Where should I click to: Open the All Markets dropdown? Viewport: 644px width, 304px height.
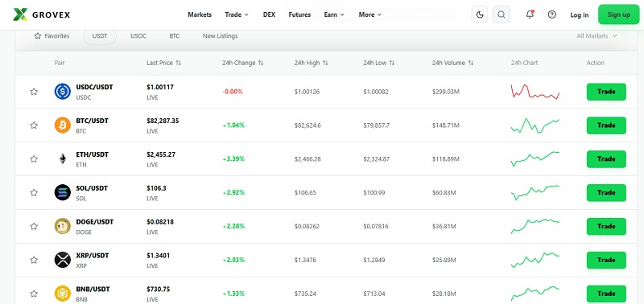[x=597, y=36]
